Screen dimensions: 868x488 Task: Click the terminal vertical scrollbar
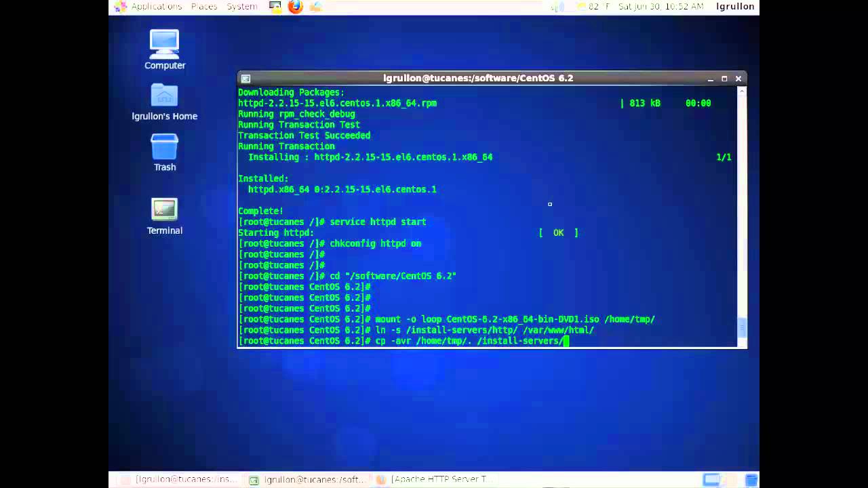(x=742, y=216)
